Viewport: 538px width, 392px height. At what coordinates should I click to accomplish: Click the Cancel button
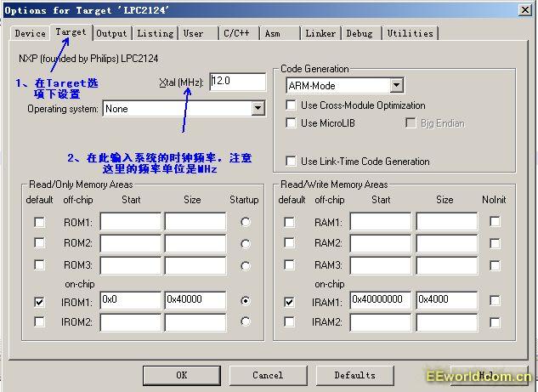[268, 375]
